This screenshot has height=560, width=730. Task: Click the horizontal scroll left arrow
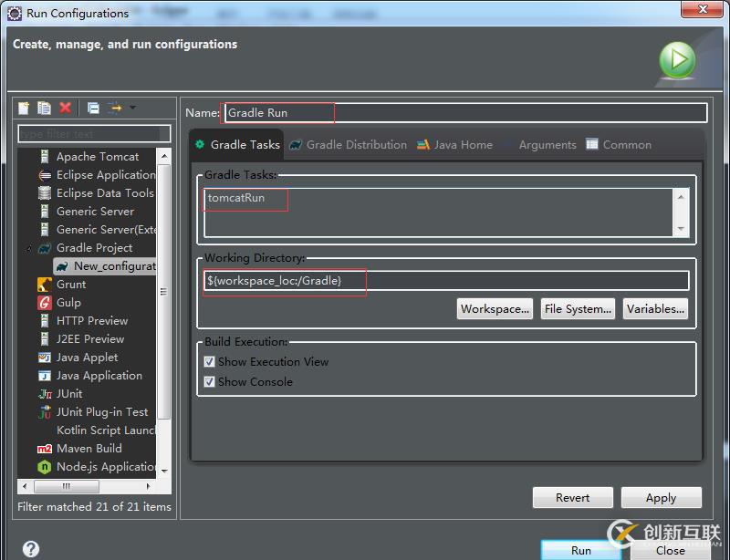[x=25, y=486]
